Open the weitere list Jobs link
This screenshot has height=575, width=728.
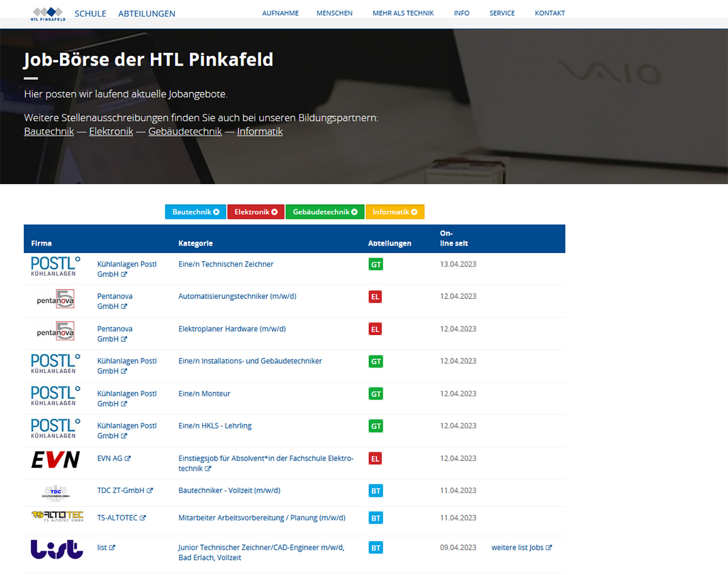coord(521,547)
